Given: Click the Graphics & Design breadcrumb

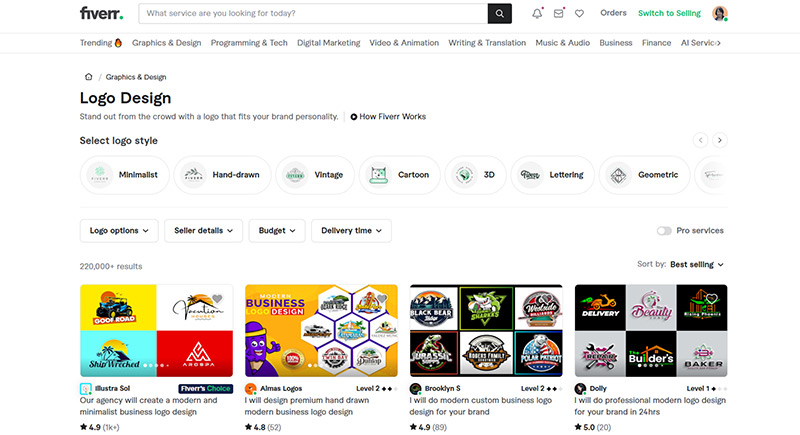Looking at the screenshot, I should click(136, 77).
